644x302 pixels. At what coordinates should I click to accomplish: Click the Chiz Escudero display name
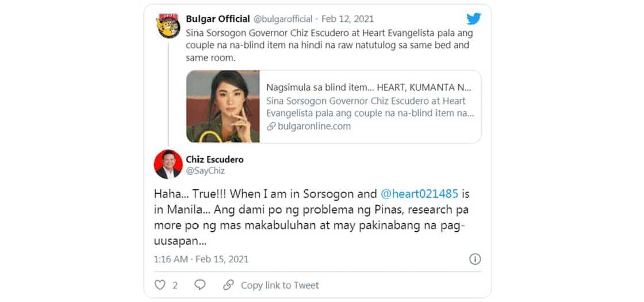tap(214, 159)
